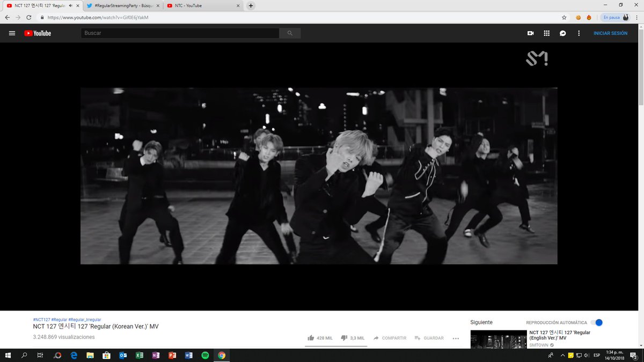Open the YouTube messages share icon
Viewport: 644px width, 362px height.
tap(562, 33)
